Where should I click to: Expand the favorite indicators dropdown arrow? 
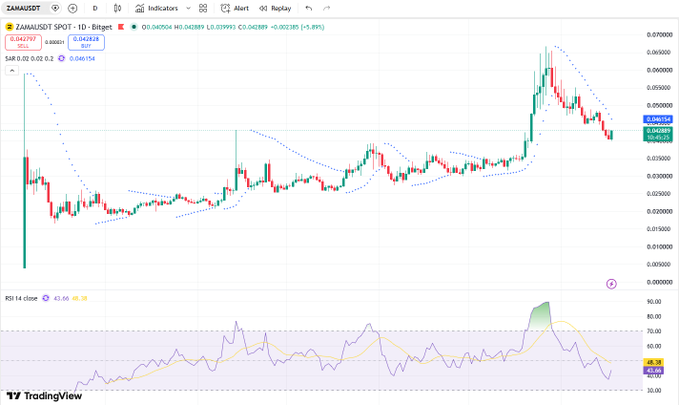click(188, 8)
